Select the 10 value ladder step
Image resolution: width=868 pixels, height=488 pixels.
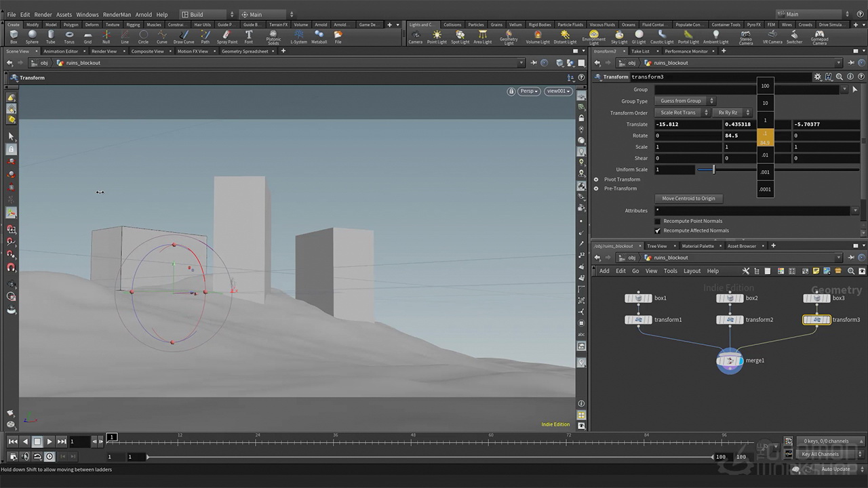point(765,103)
